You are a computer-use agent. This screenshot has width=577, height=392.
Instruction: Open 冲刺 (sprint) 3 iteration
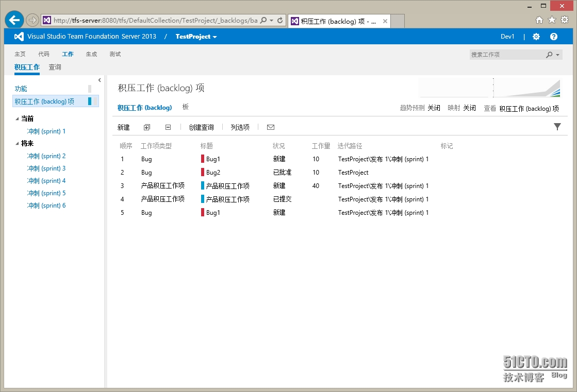pos(46,168)
